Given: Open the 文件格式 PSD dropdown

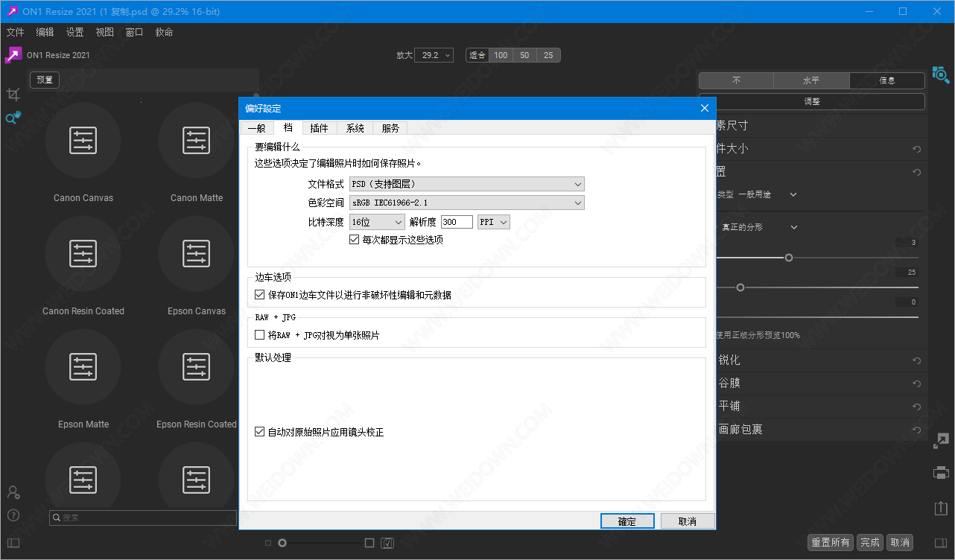Looking at the screenshot, I should pyautogui.click(x=467, y=184).
